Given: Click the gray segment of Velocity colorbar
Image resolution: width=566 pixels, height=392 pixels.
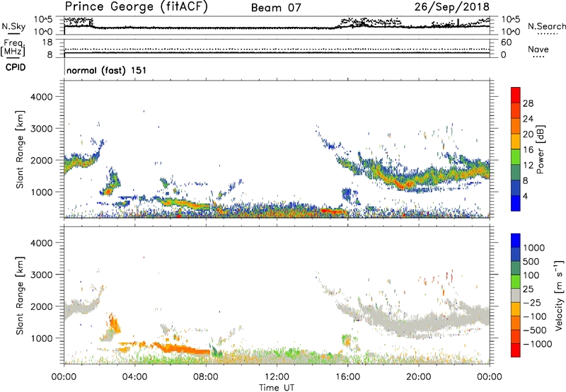Looking at the screenshot, I should [516, 295].
